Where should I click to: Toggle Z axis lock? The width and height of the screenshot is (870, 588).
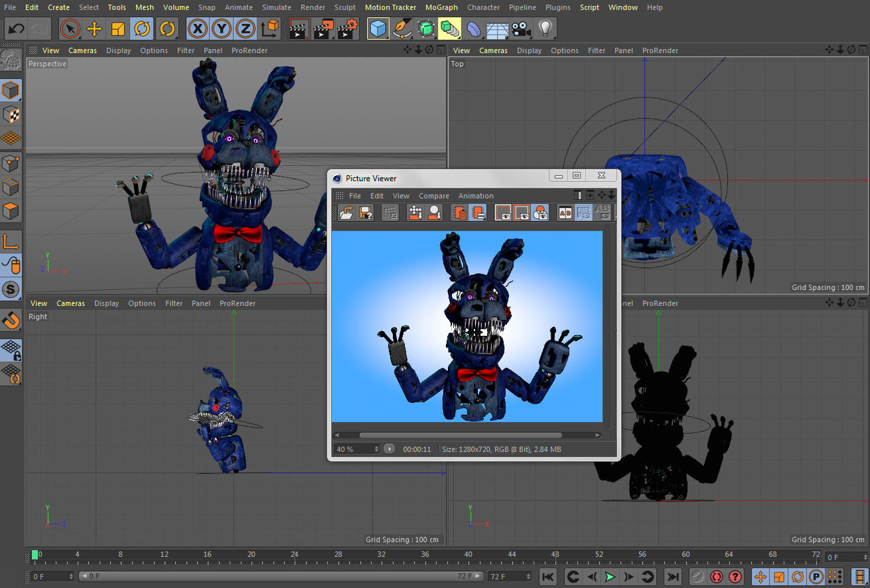[x=245, y=29]
